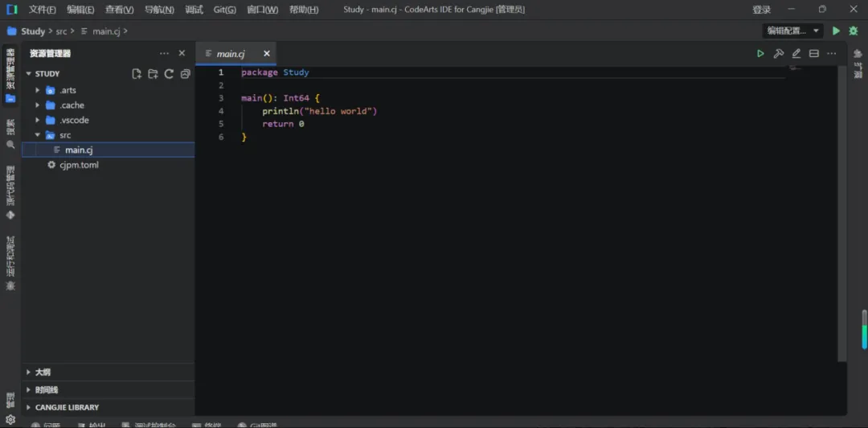Click the Study folder icon in the breadcrumb

click(11, 31)
